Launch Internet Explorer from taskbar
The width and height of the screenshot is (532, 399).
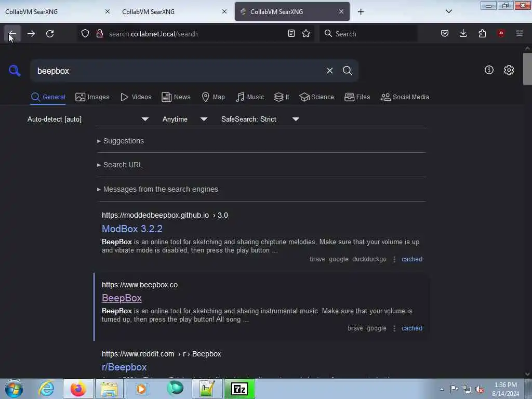(46, 389)
